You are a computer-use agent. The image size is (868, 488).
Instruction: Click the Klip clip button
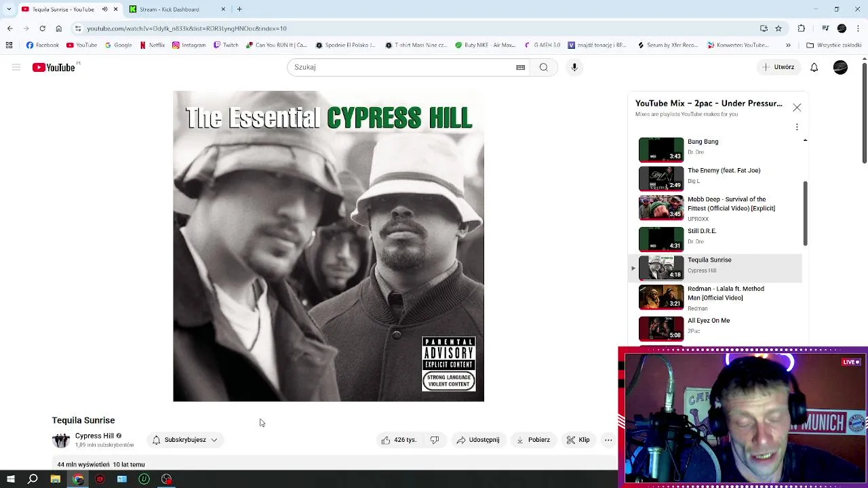[x=578, y=440]
